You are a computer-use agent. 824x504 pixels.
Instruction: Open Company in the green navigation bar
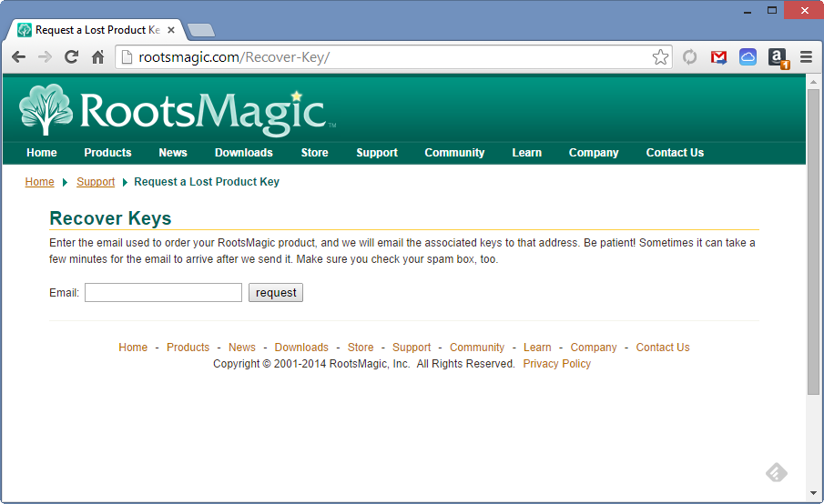tap(594, 153)
